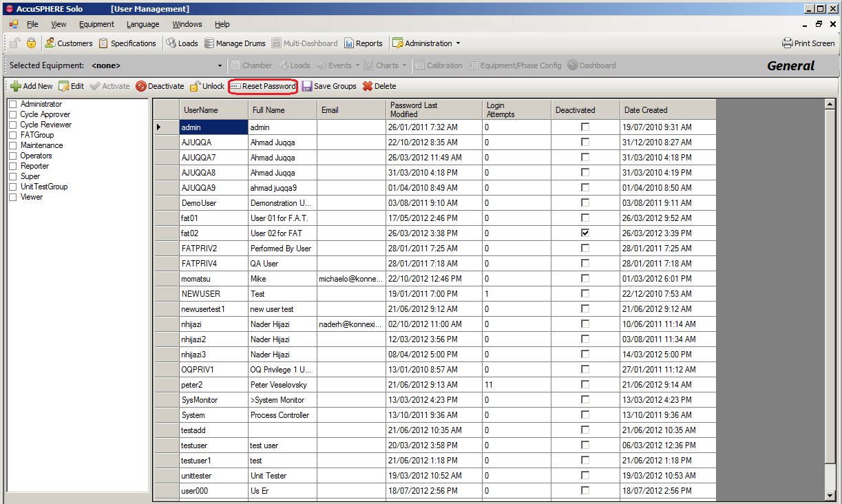Click the Unlock padlock icon

coord(196,86)
